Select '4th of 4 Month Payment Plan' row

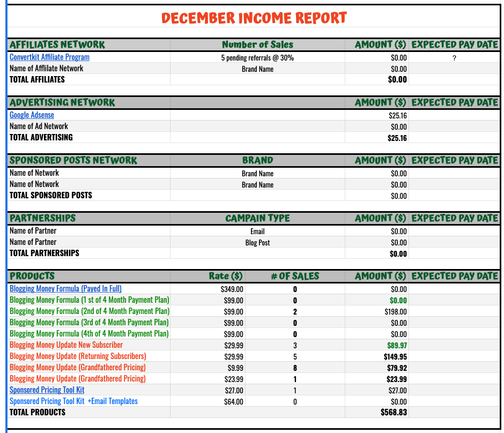(x=89, y=333)
